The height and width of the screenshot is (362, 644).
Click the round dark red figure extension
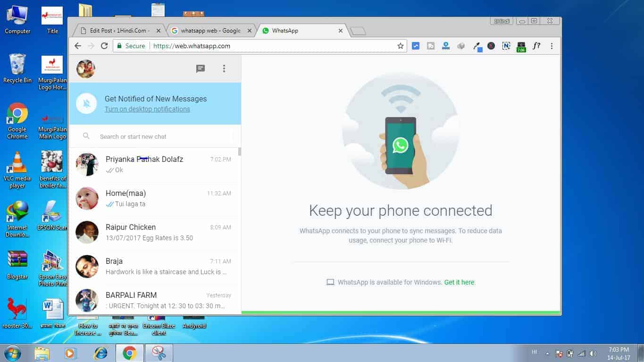pyautogui.click(x=491, y=46)
